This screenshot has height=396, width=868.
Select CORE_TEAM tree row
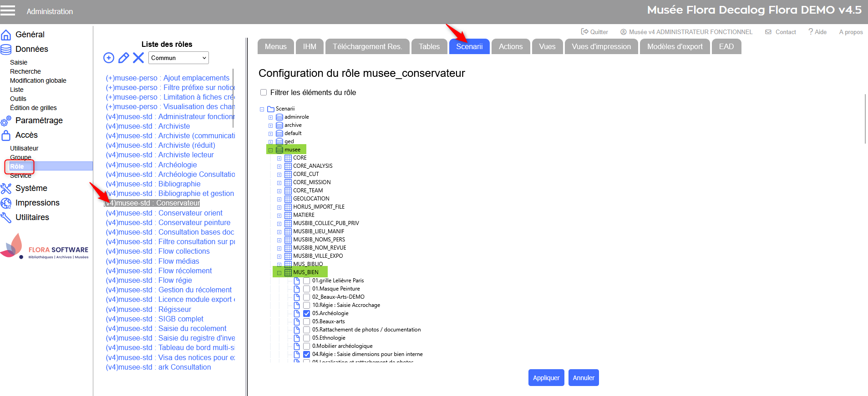pos(308,190)
